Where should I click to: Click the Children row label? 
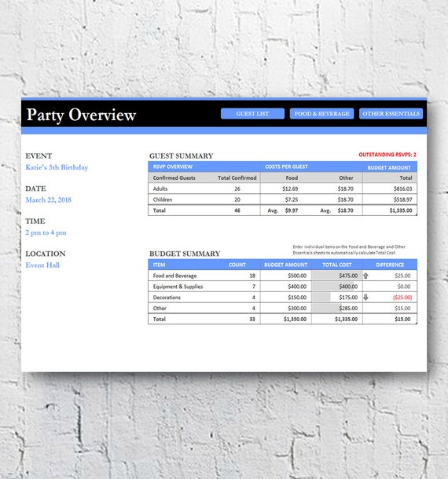pos(163,199)
